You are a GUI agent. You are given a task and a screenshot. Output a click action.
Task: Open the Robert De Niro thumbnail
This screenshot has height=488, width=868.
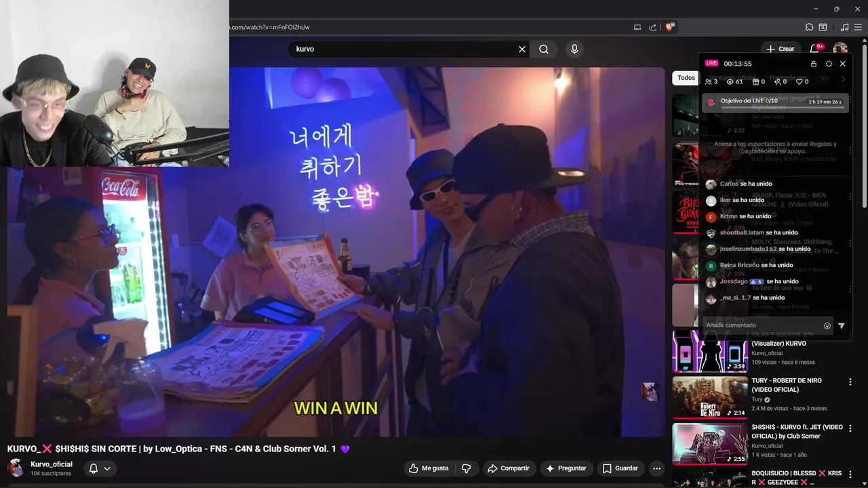point(710,398)
